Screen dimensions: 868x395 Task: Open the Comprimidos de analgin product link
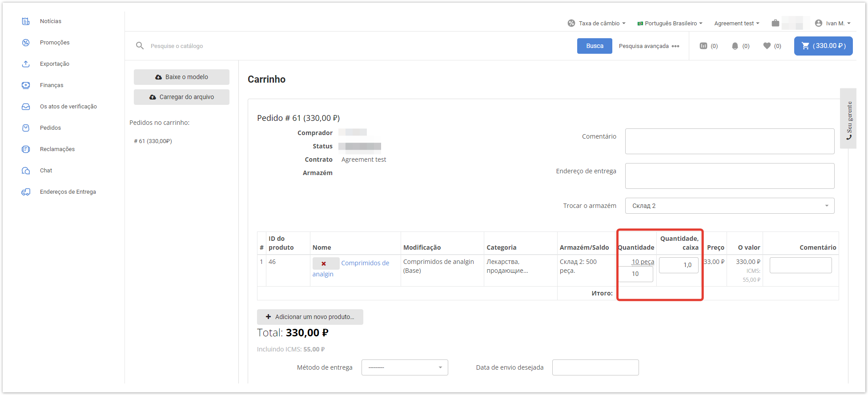(365, 263)
